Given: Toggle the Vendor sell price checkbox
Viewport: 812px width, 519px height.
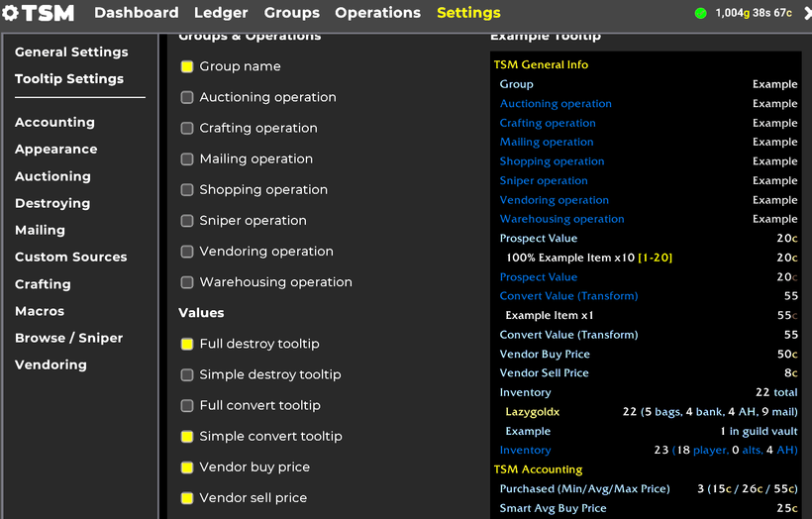Looking at the screenshot, I should tap(187, 497).
